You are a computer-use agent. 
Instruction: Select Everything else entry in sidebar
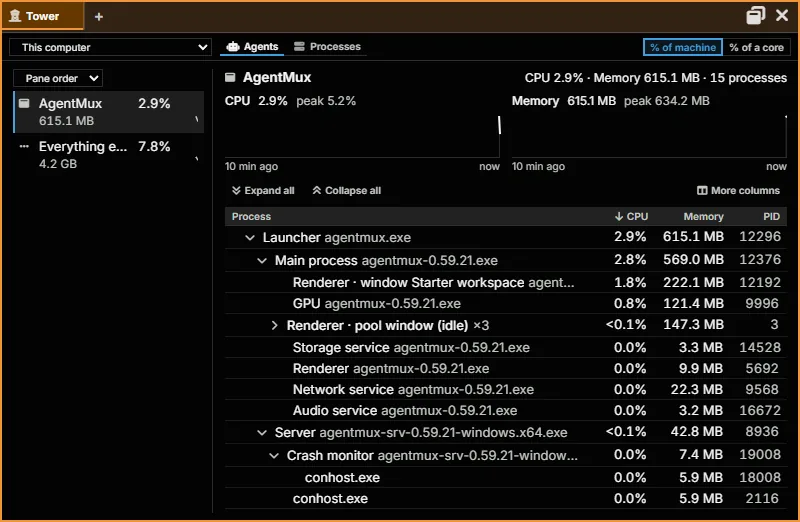109,155
